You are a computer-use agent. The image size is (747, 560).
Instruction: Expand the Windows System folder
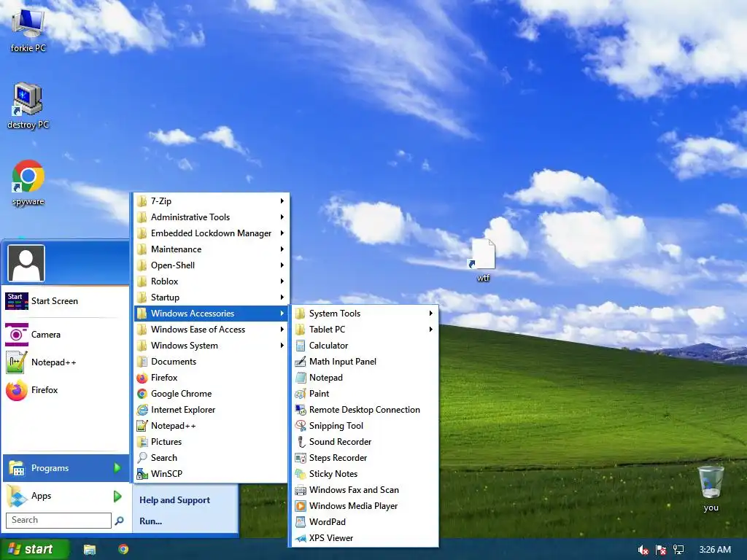tap(211, 345)
